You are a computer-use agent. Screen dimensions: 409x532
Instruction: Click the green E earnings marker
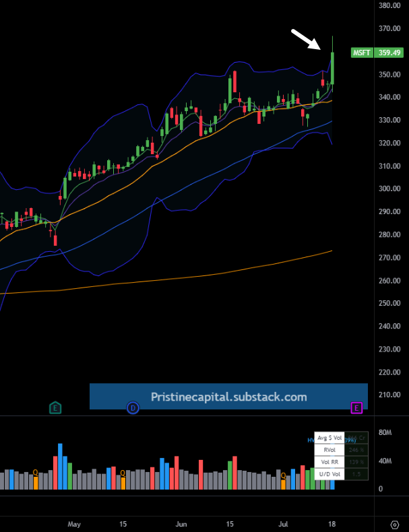coord(55,407)
